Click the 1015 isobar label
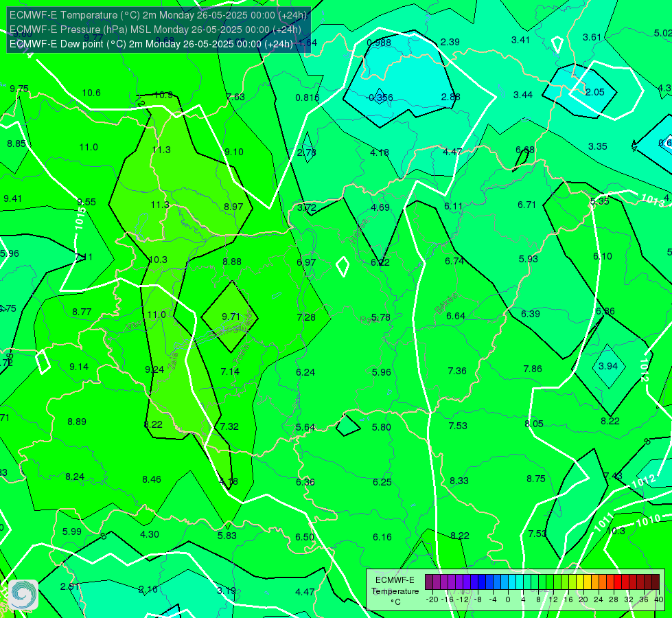 [80, 218]
